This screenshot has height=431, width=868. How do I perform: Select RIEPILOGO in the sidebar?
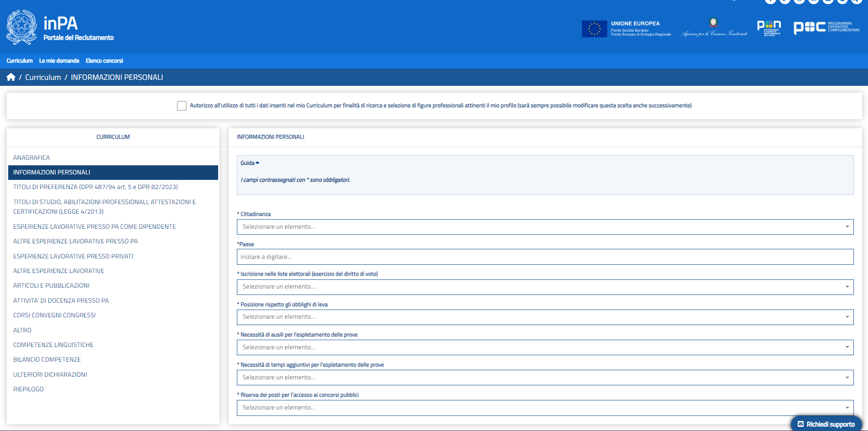tap(113, 389)
